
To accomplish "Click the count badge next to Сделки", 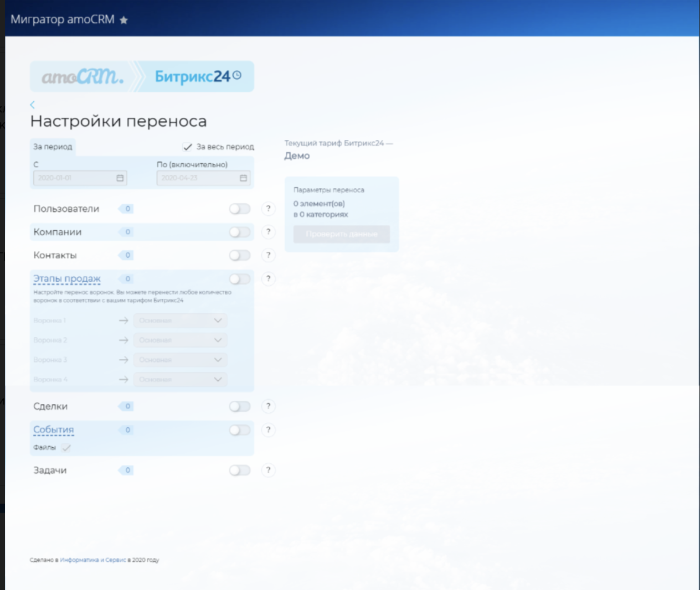I will [x=126, y=406].
